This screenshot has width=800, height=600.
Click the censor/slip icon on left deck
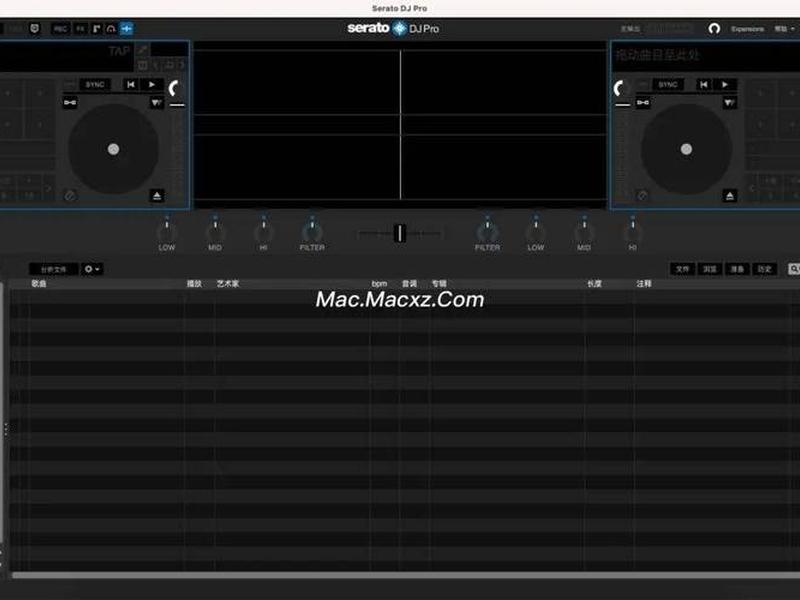pos(157,103)
